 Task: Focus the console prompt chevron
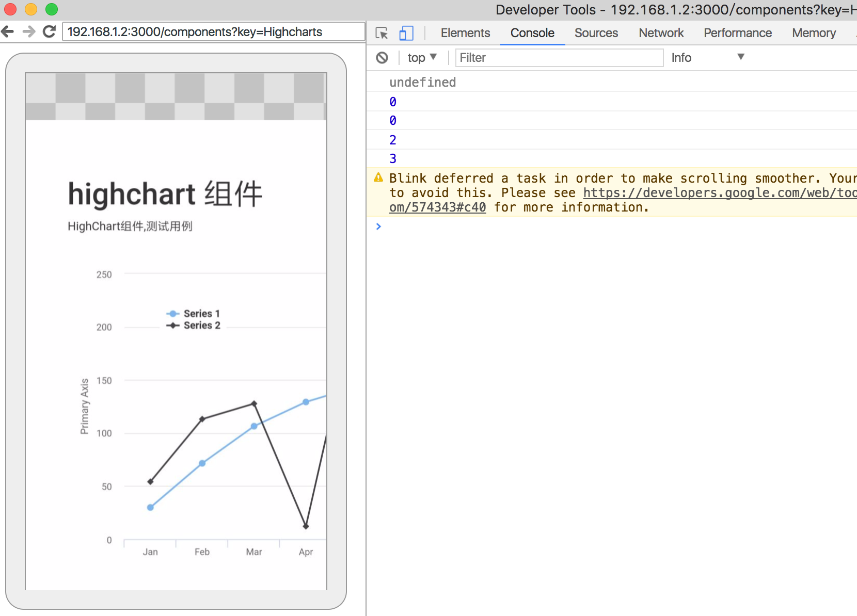[378, 226]
